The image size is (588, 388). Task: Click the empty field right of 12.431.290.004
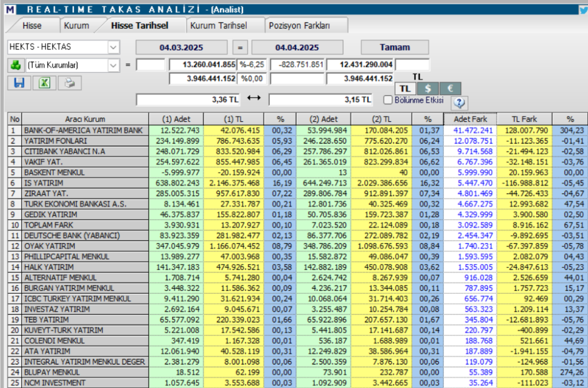click(412, 64)
